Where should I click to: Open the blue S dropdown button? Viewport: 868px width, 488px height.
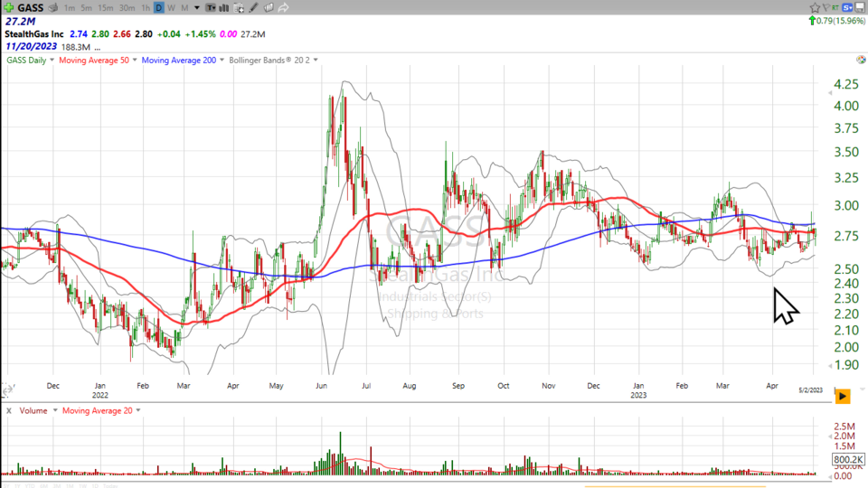point(847,7)
